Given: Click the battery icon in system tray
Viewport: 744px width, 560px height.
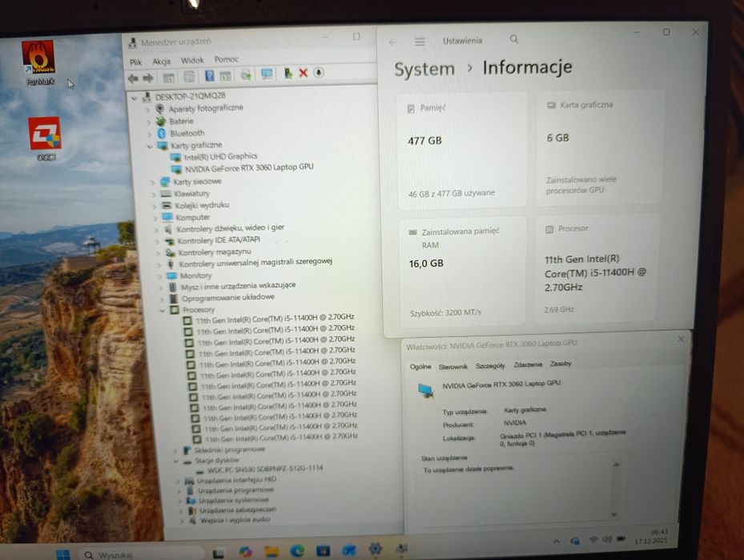Looking at the screenshot, I should [621, 539].
